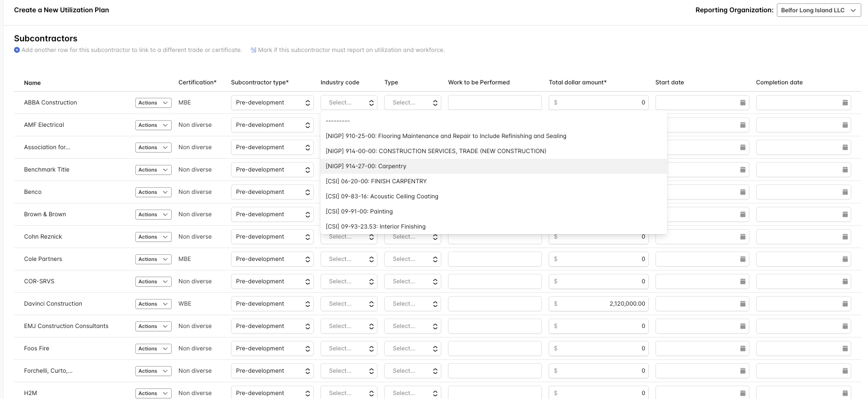Open calendar icon in AMF Electrical start date
Viewport: 868px width, 399px height.
pyautogui.click(x=743, y=125)
